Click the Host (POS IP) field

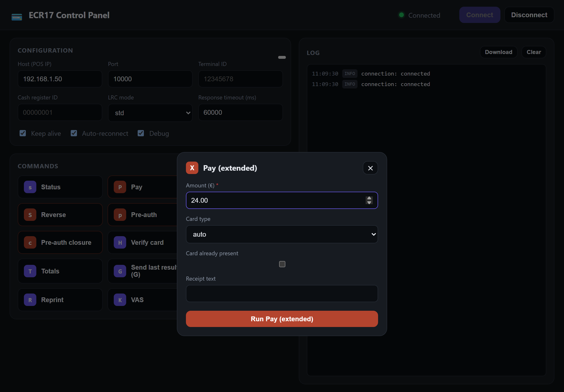click(60, 79)
